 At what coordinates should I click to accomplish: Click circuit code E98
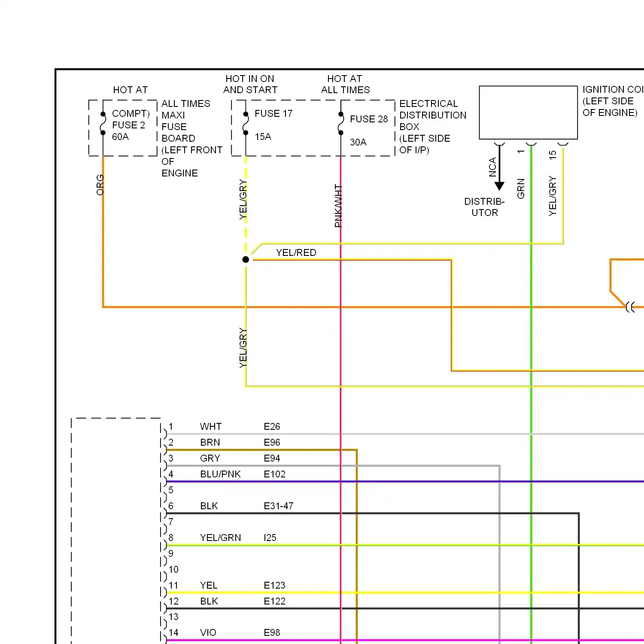[272, 632]
